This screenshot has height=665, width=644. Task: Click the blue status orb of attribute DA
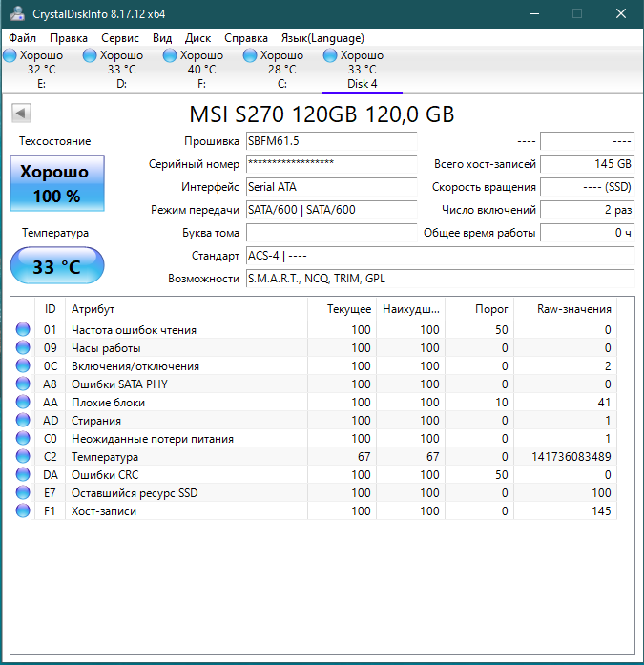coord(23,474)
